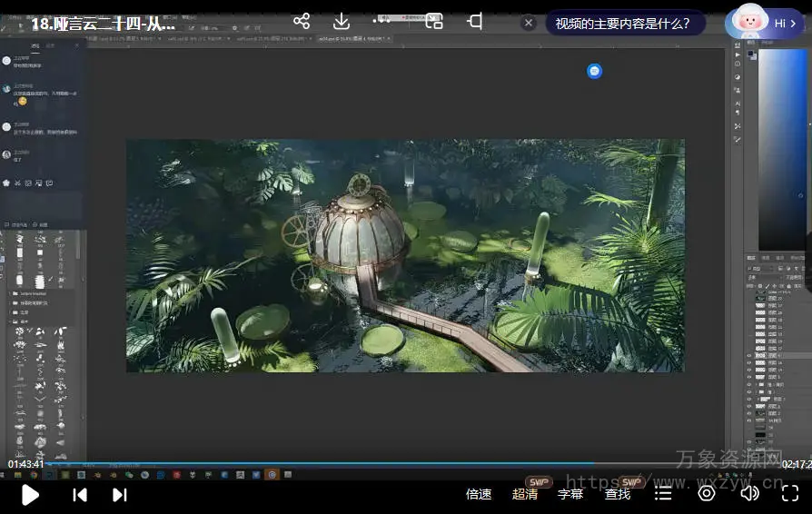Open the 倍速 playback speed menu
Screen dimensions: 812x514
click(x=479, y=494)
